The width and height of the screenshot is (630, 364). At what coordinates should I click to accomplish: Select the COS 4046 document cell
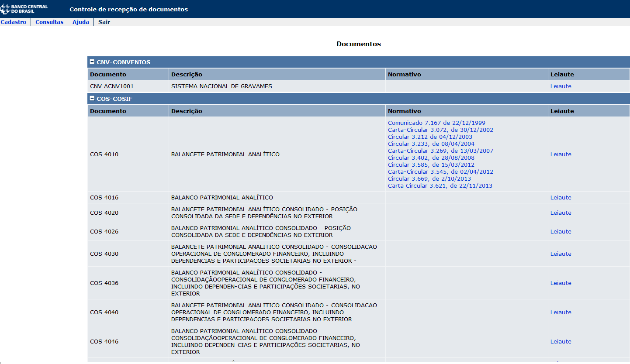(x=128, y=341)
